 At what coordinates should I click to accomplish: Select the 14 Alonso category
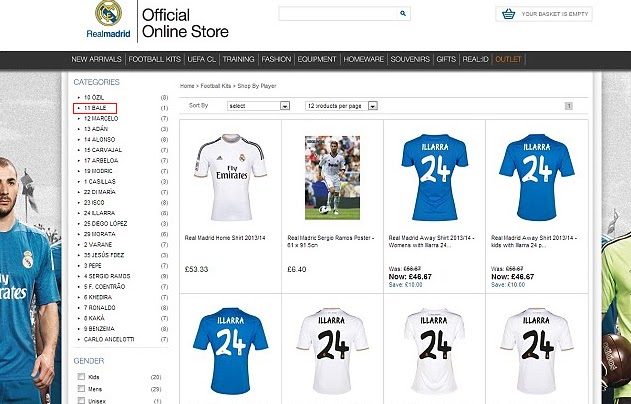tap(99, 139)
